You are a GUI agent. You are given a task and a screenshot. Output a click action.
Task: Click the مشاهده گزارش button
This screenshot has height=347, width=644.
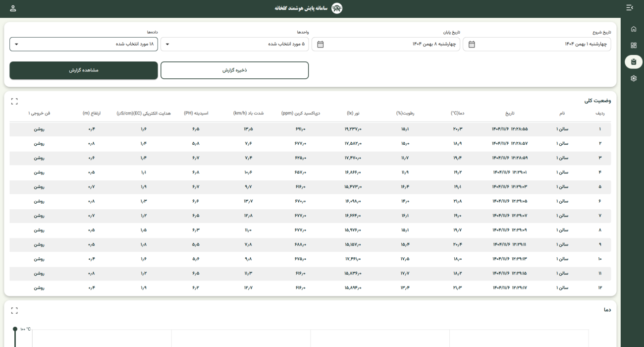coord(84,70)
